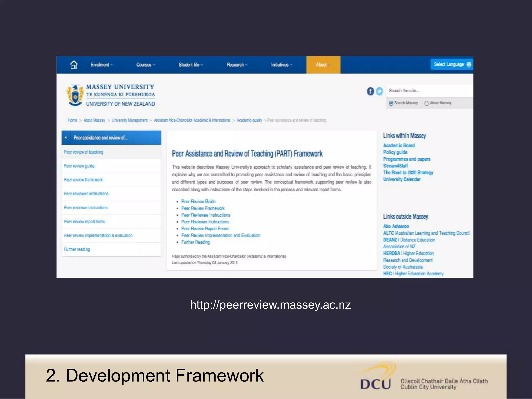
Task: Click the home icon in navigation bar
Action: coord(74,64)
